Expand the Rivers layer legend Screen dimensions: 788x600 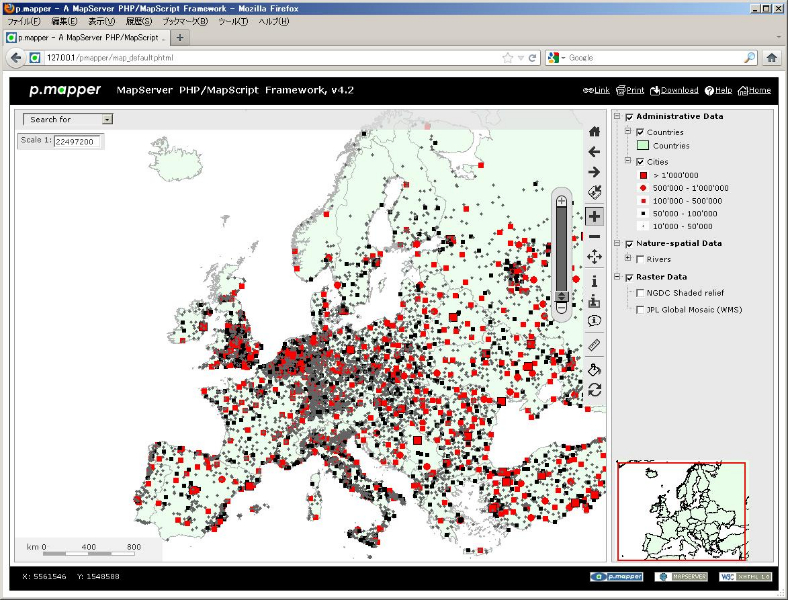[x=628, y=259]
